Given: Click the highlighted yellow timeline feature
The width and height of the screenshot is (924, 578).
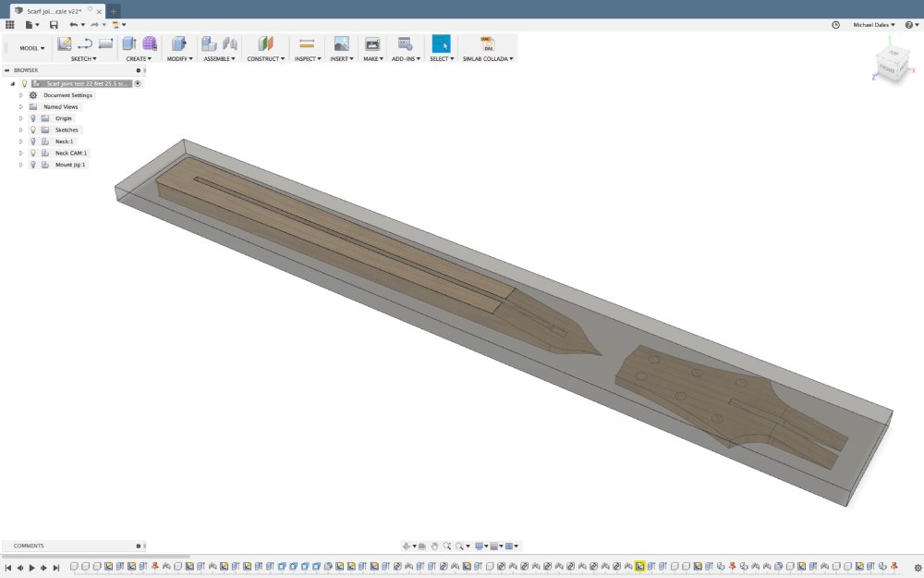Looking at the screenshot, I should click(639, 566).
